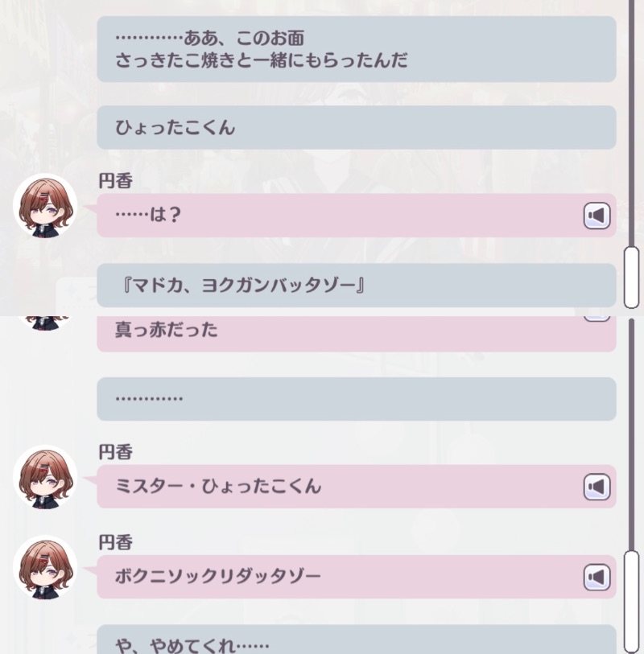Screen dimensions: 644x654
Task: Tap Madoka's avatar beside ボクニソックリダッタゾー
Action: [45, 568]
